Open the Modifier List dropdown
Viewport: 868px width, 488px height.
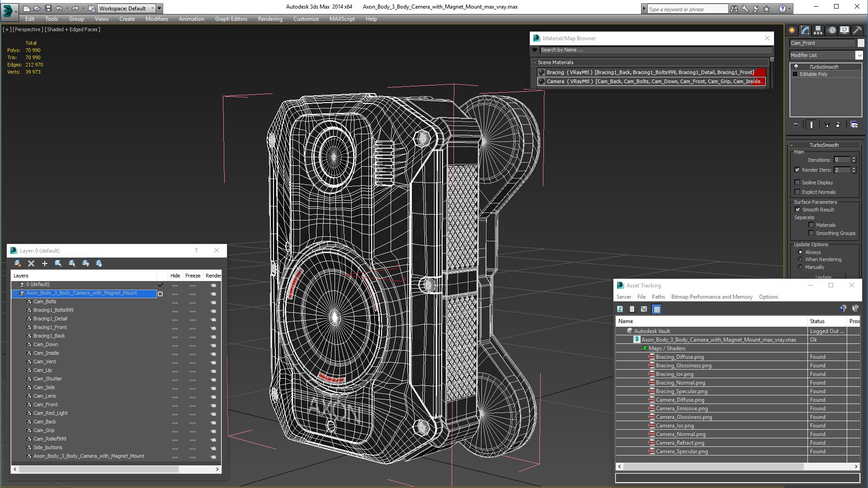tap(859, 55)
